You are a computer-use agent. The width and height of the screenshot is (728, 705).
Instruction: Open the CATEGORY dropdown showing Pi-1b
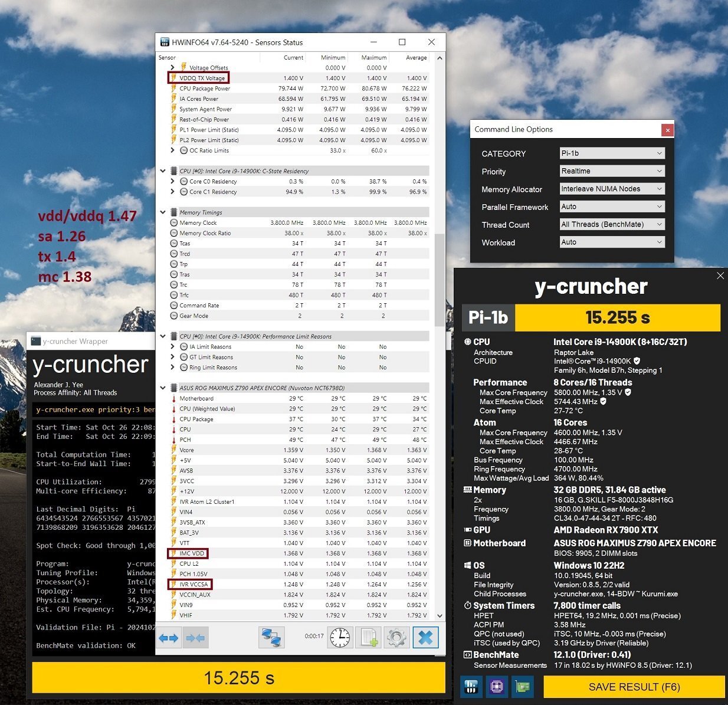[612, 153]
